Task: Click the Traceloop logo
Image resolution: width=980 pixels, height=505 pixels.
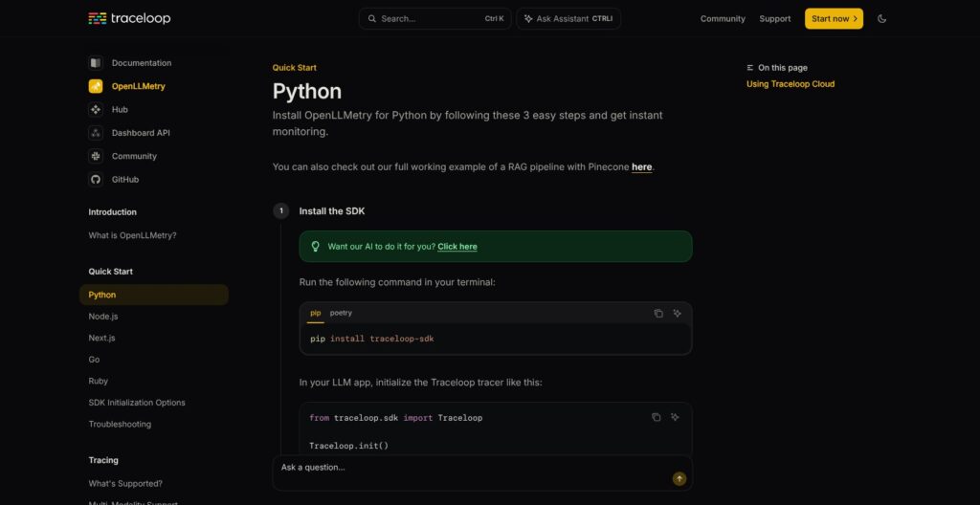Action: [x=129, y=19]
